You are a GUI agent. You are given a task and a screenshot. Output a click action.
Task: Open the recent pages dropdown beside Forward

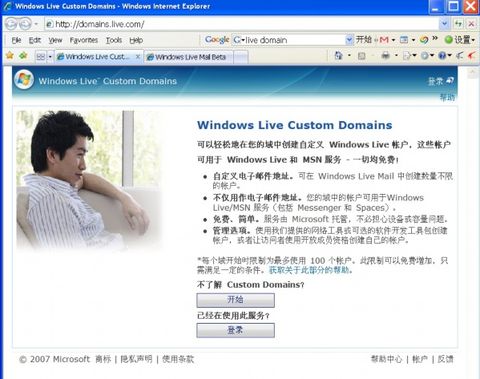click(36, 24)
